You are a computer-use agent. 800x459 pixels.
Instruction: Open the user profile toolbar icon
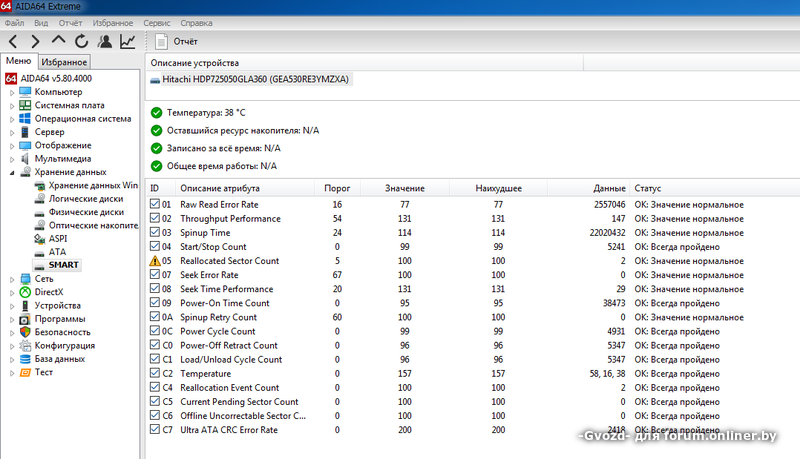pyautogui.click(x=105, y=41)
